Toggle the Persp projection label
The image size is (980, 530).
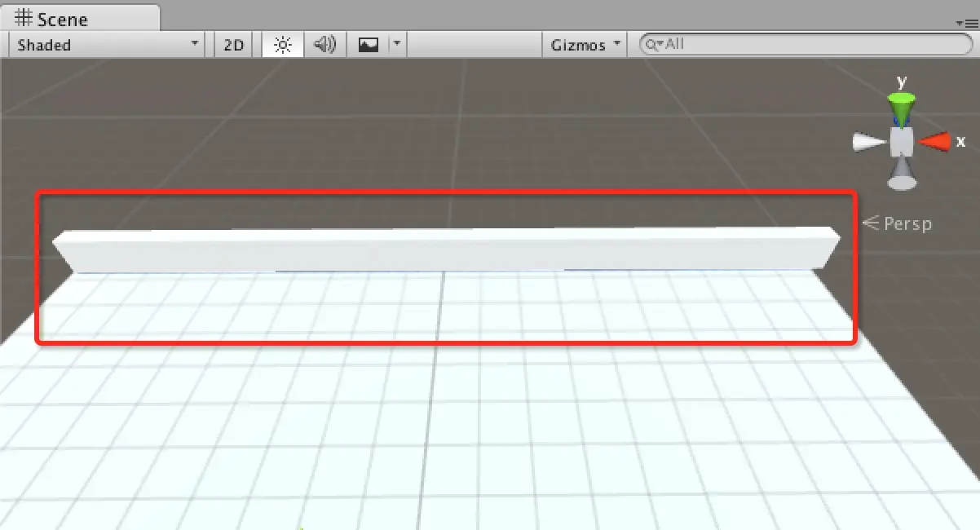point(898,223)
